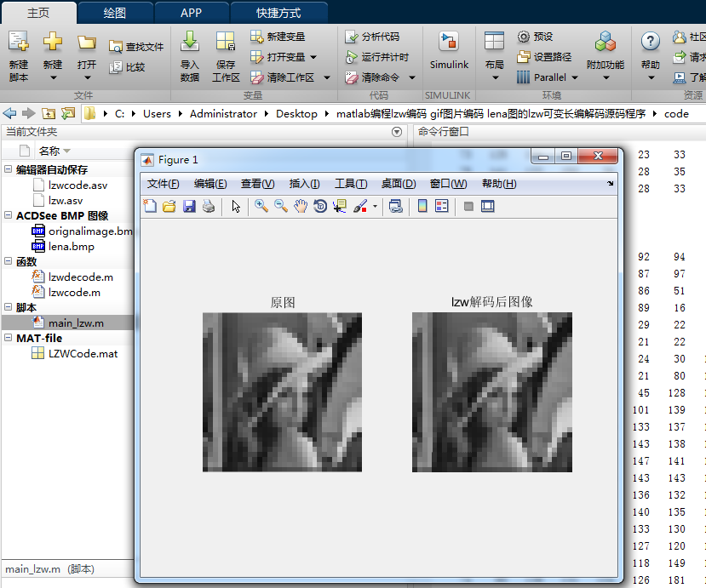Collapse the 脚本 group

8,307
